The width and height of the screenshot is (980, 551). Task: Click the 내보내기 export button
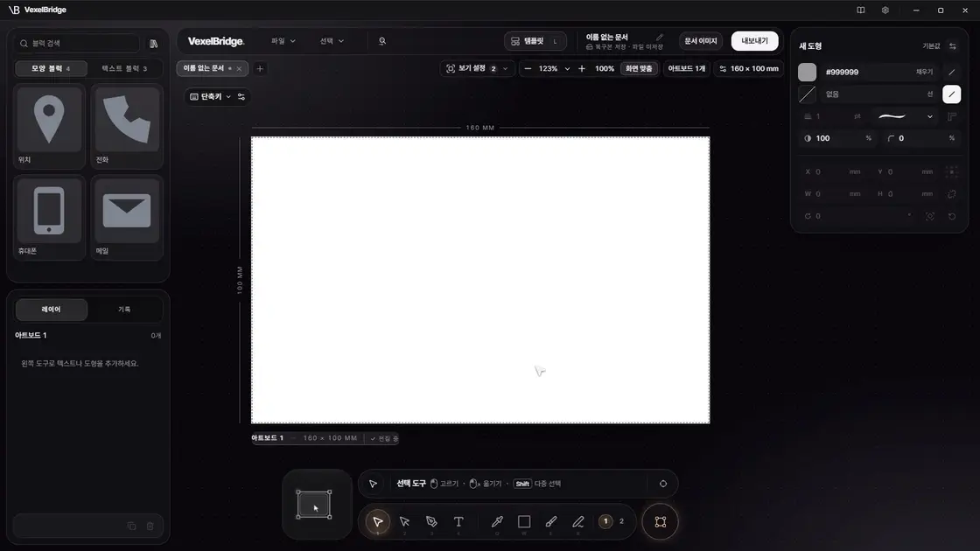coord(754,41)
